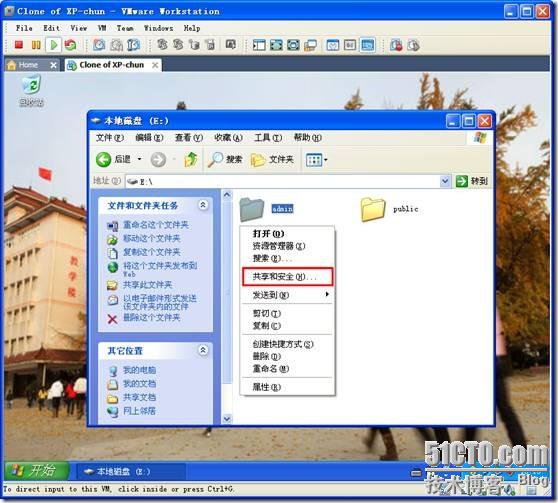
Task: Click the 开始 Start button
Action: click(36, 471)
